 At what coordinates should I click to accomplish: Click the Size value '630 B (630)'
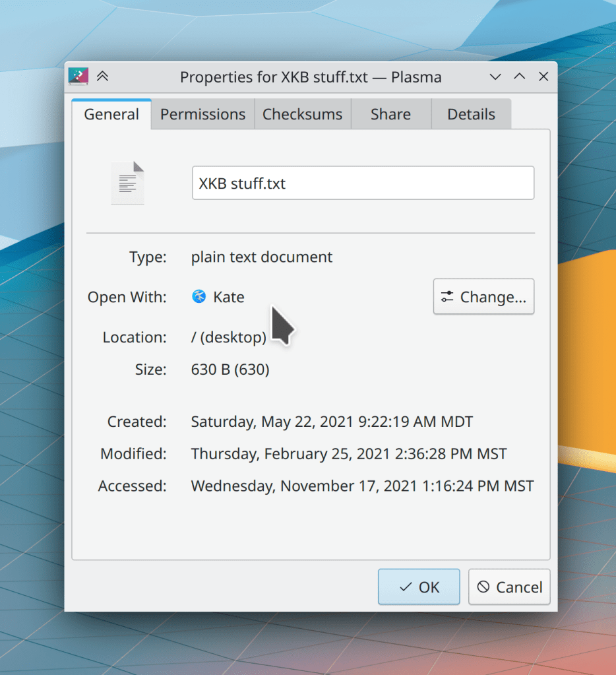tap(230, 370)
